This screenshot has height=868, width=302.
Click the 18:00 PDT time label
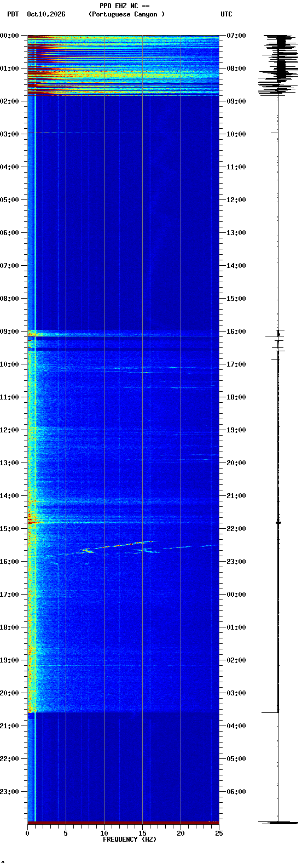(10, 627)
